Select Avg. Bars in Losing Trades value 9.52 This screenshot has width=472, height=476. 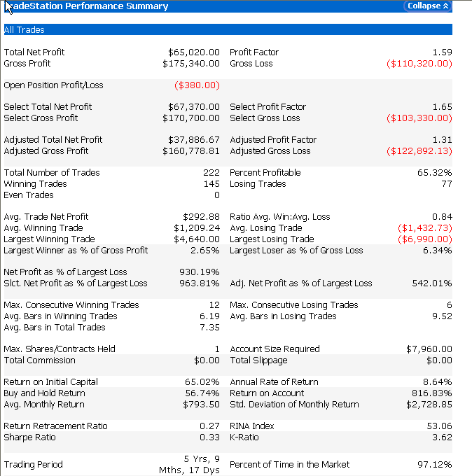442,316
